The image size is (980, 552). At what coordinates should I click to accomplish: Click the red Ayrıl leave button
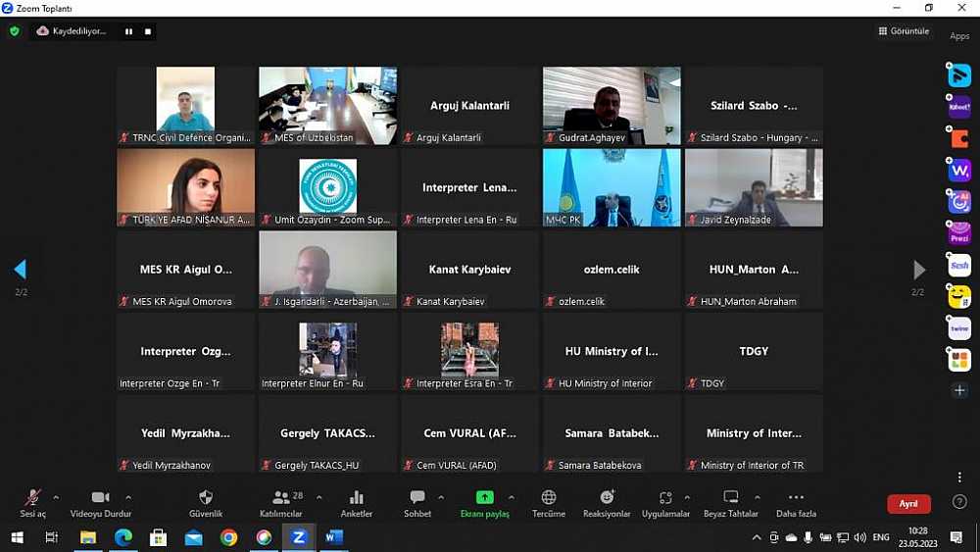click(908, 503)
